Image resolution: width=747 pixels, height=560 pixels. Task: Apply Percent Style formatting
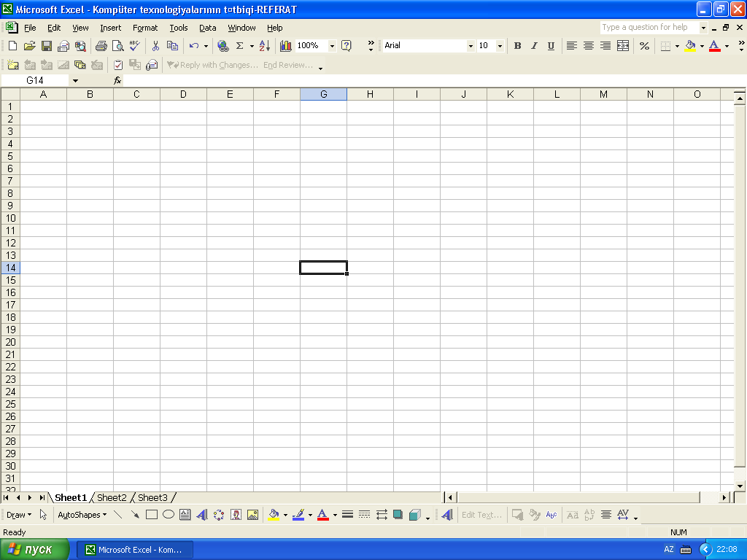[645, 46]
